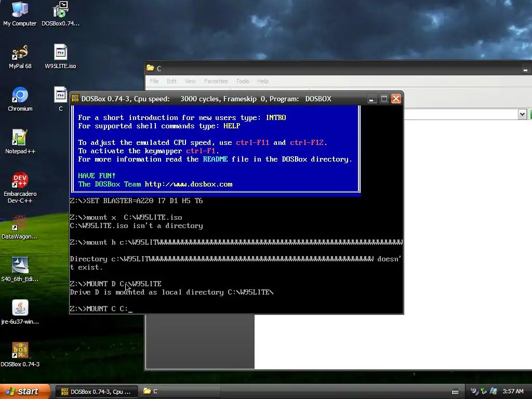Open the View menu in C window
532x399 pixels.
(x=190, y=81)
